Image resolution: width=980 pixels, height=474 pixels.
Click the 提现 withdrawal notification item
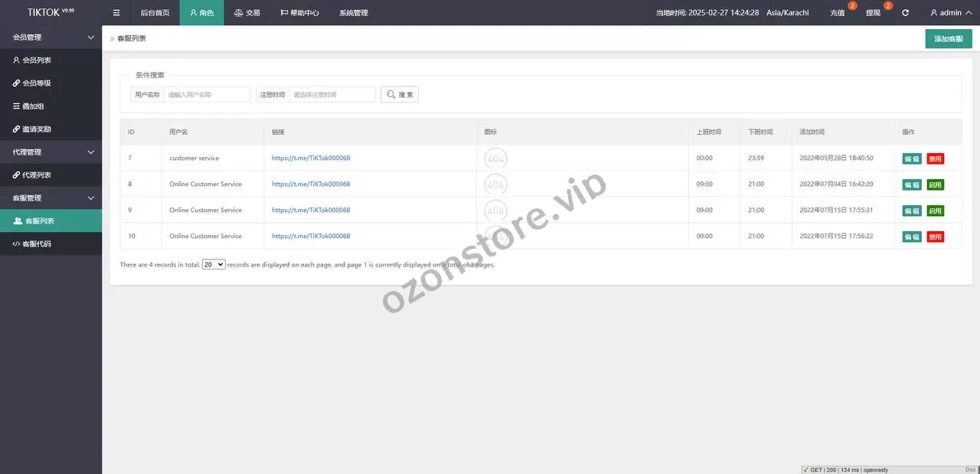pos(874,13)
